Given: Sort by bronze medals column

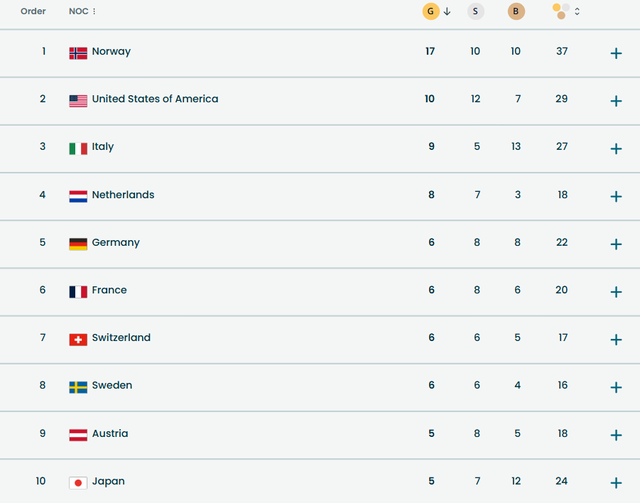Looking at the screenshot, I should [516, 12].
